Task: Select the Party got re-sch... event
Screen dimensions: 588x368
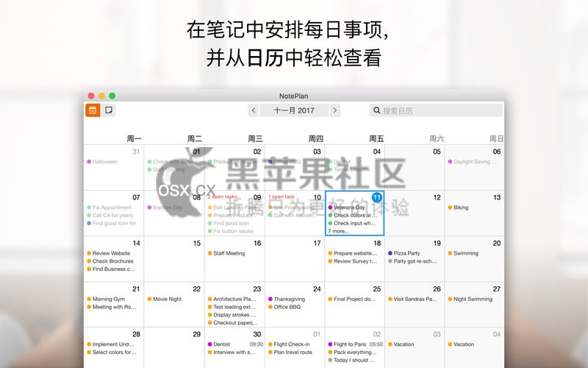Action: (x=412, y=261)
